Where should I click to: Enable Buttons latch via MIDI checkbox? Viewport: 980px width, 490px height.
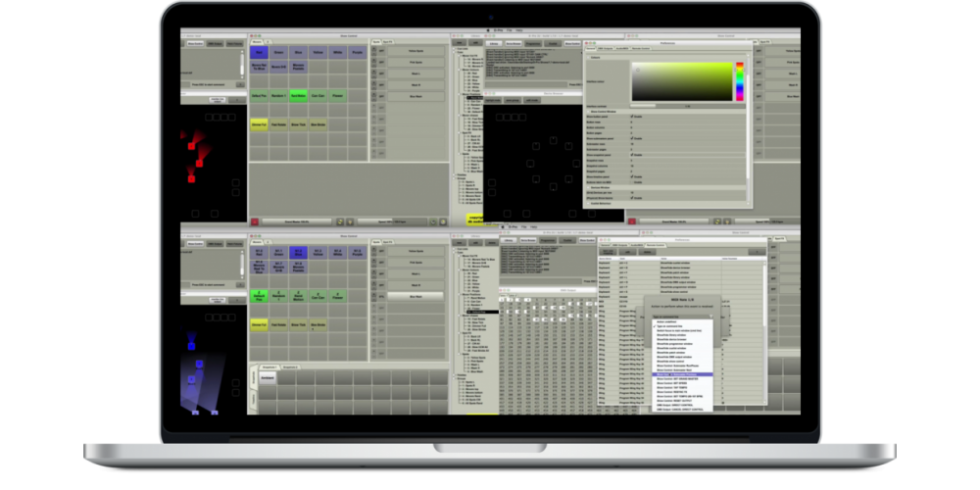point(632,182)
